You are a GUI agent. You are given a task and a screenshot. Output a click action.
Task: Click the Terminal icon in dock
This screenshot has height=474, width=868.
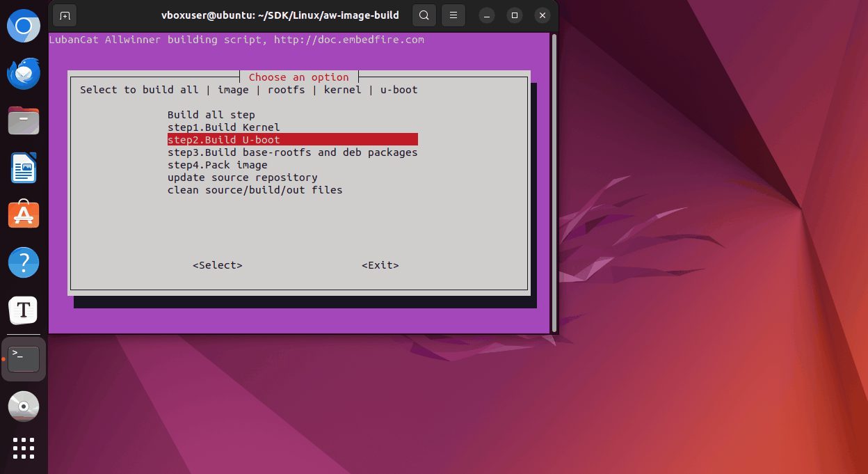tap(24, 358)
